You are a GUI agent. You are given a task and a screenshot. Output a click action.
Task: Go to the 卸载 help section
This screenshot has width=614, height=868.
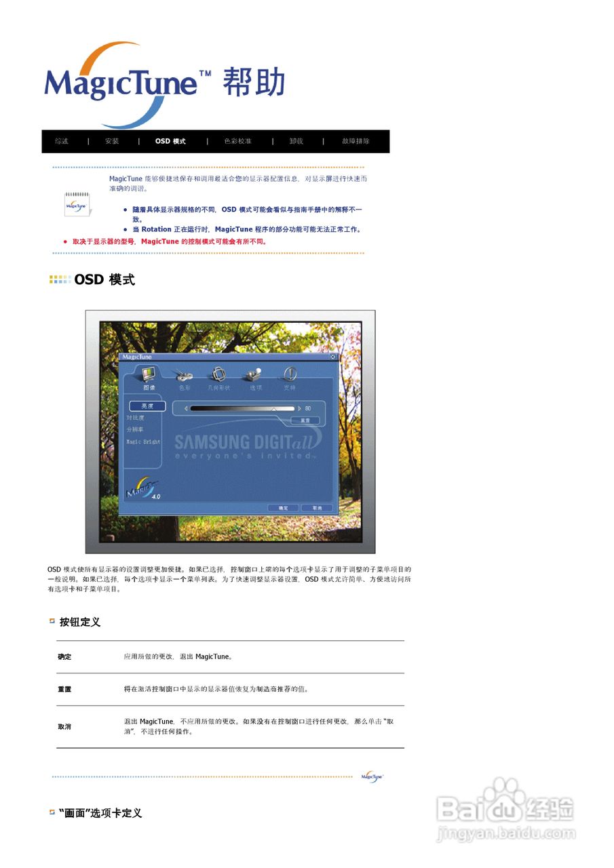[296, 141]
